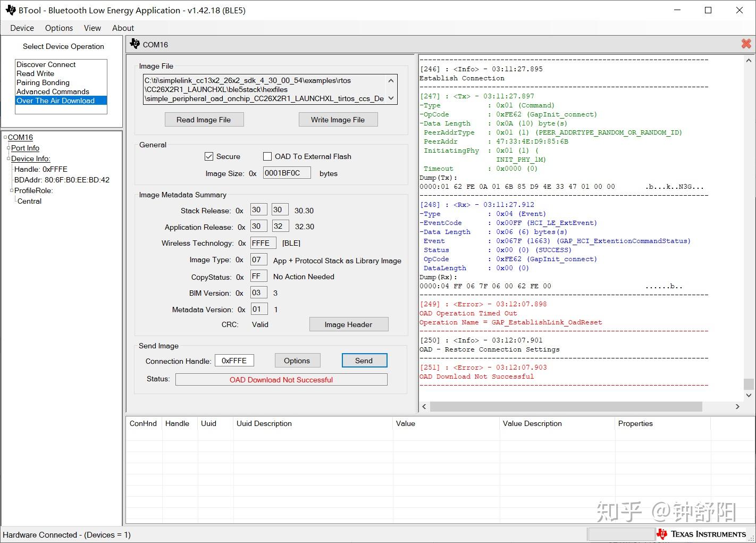Click the BTool title bar app icon
The height and width of the screenshot is (543, 756).
click(x=10, y=10)
